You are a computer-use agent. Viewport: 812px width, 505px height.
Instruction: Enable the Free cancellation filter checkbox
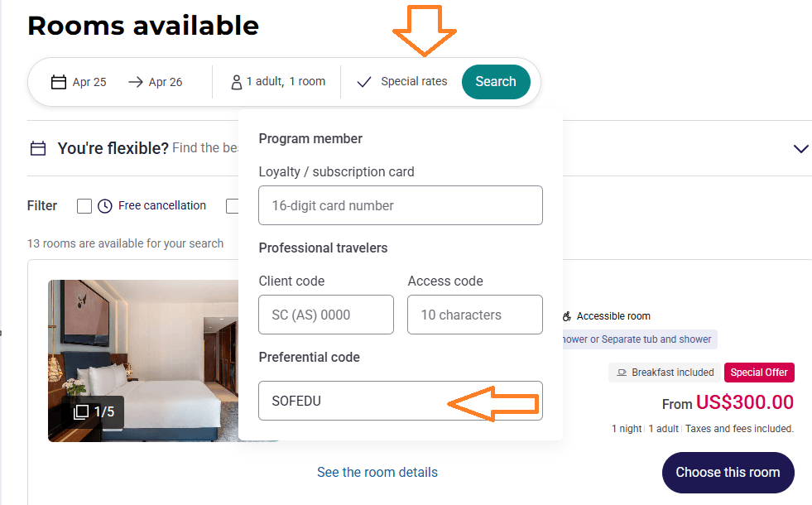tap(84, 206)
